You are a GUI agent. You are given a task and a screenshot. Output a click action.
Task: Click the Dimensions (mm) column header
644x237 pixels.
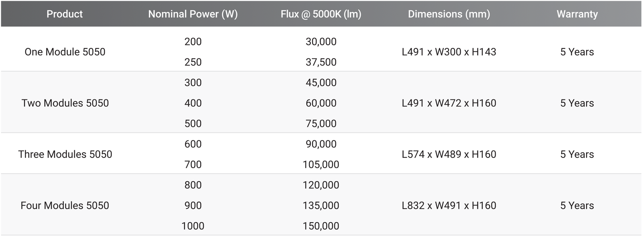(449, 14)
